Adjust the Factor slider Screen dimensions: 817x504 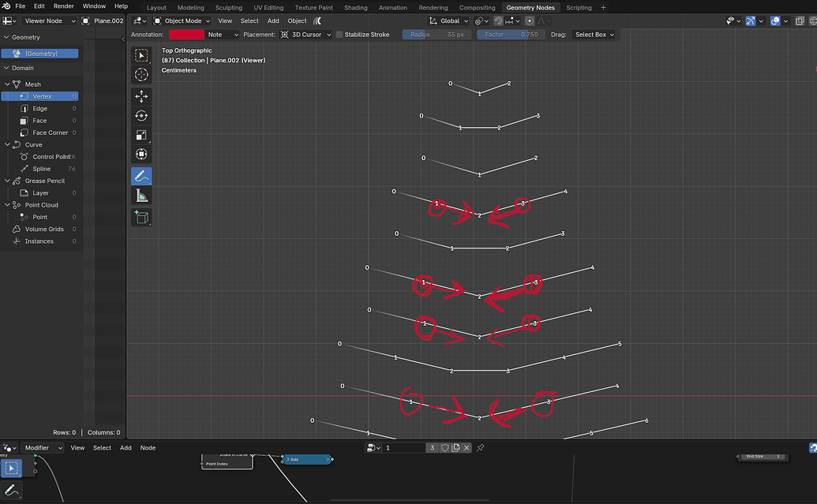point(511,35)
